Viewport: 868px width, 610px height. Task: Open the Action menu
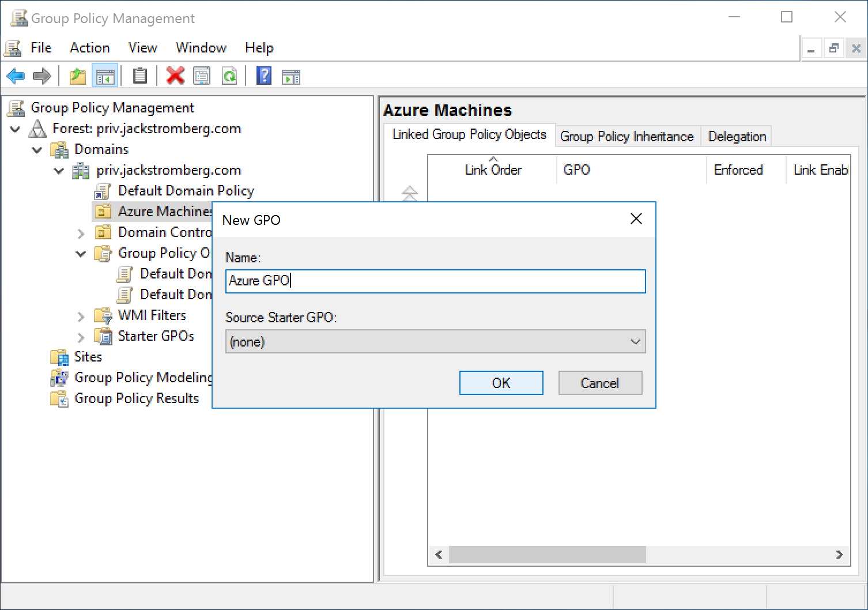tap(89, 48)
